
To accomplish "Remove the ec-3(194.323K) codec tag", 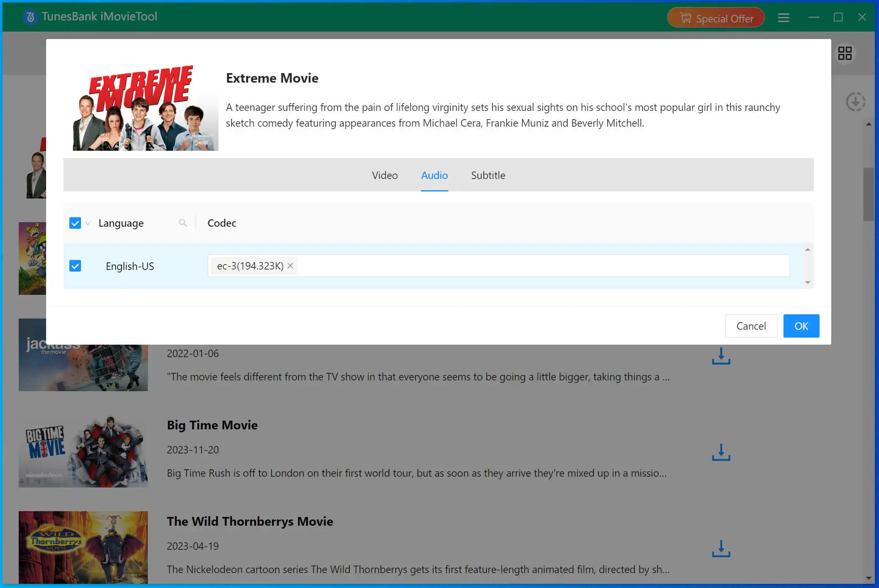I will coord(290,266).
